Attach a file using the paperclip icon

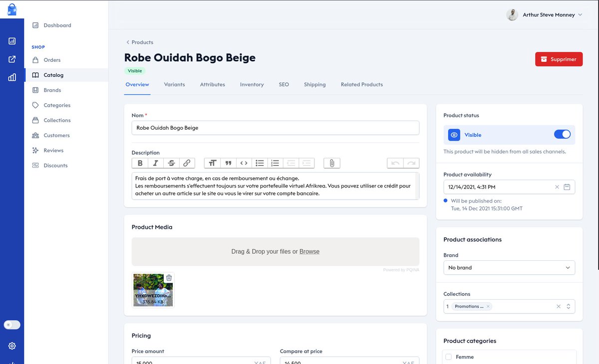click(x=331, y=163)
